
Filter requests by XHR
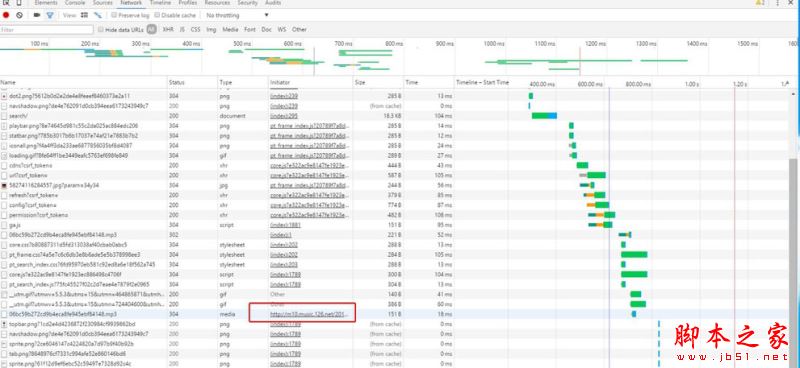coord(168,30)
